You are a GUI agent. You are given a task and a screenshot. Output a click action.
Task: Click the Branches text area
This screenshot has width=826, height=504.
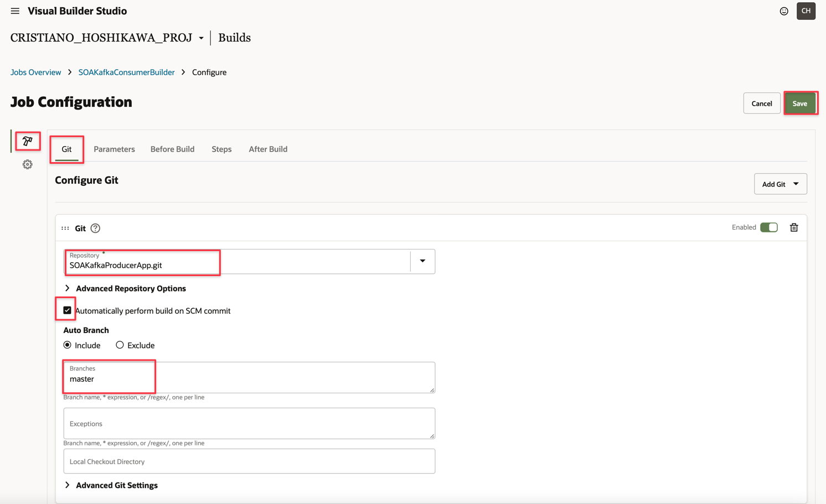tap(249, 377)
